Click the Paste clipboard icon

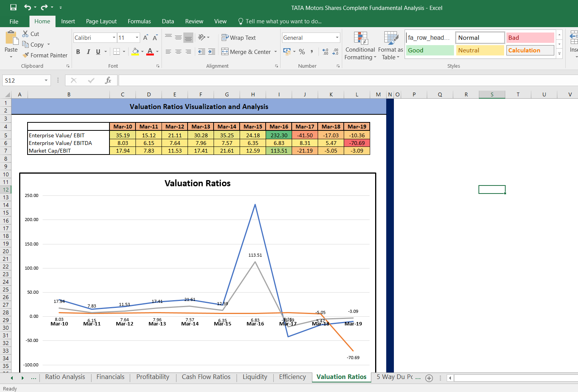[11, 38]
